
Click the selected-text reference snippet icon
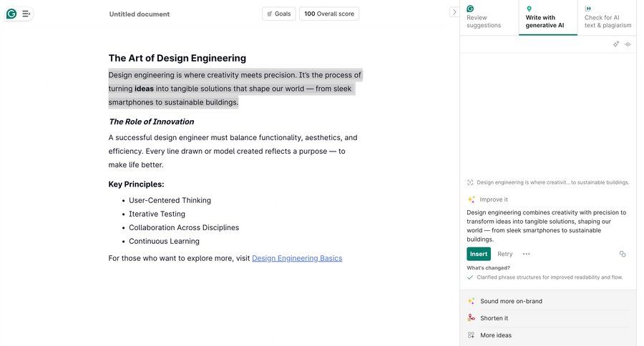tap(470, 182)
